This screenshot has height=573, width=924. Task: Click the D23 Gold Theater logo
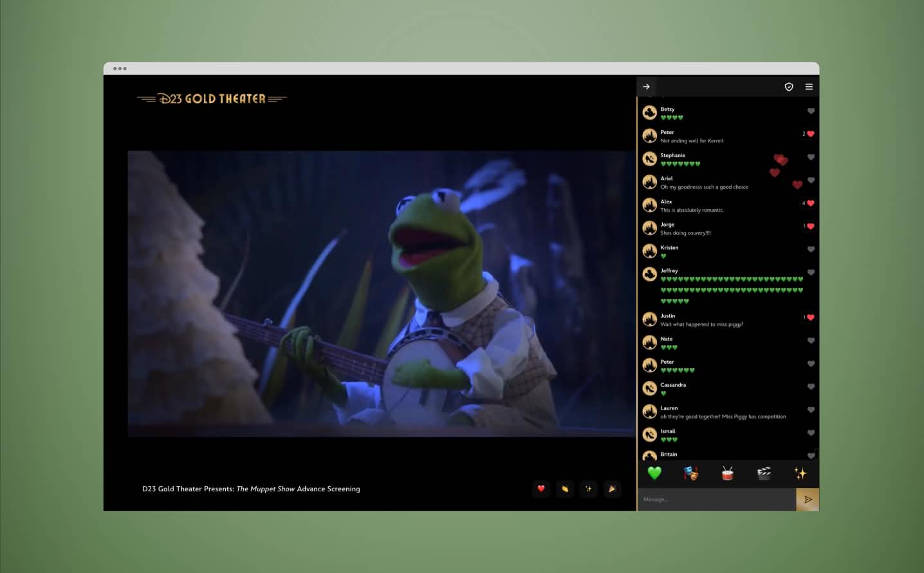click(x=212, y=99)
